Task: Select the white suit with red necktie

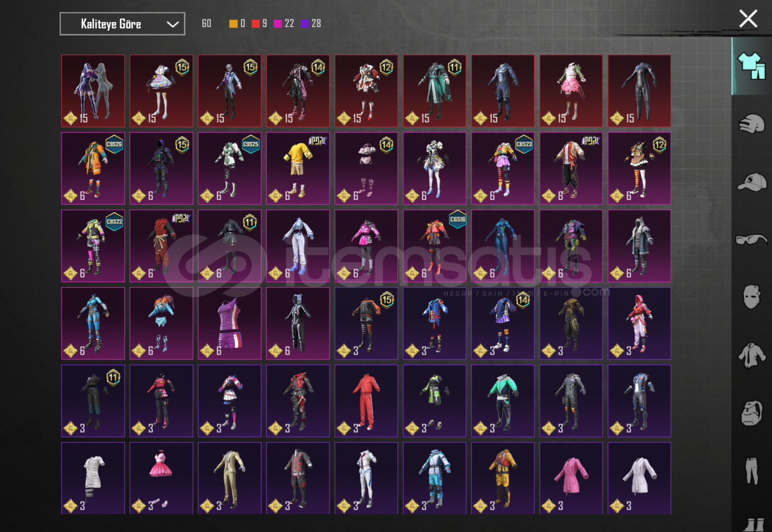Action: point(367,478)
